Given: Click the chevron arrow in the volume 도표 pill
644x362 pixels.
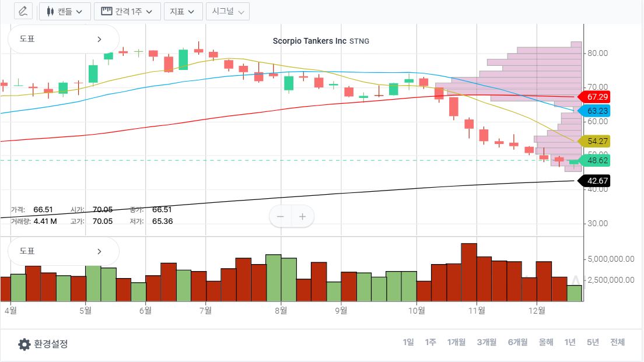Looking at the screenshot, I should pyautogui.click(x=99, y=251).
